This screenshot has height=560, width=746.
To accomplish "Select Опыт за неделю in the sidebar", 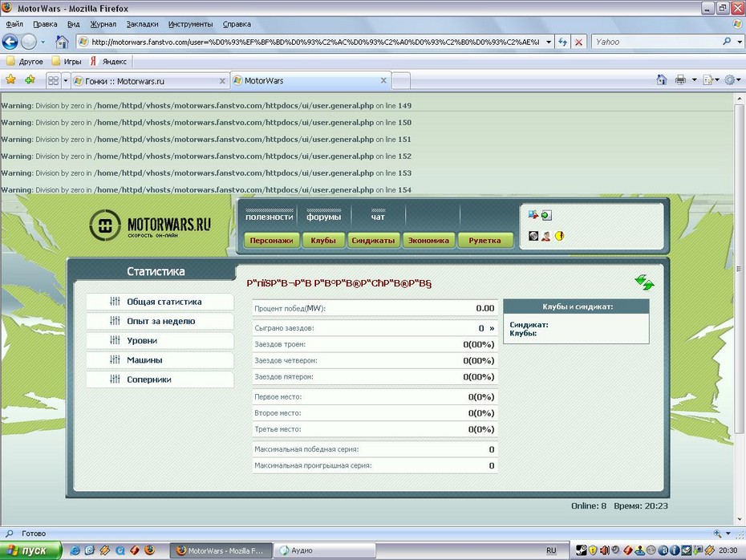I will (160, 321).
